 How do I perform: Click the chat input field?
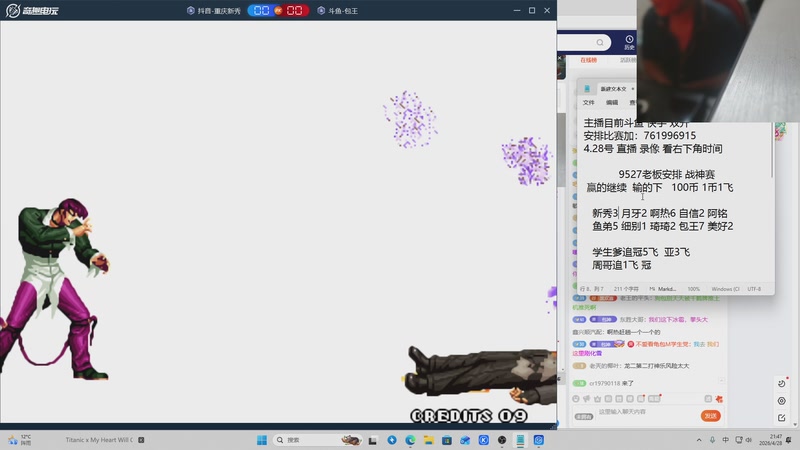point(646,412)
